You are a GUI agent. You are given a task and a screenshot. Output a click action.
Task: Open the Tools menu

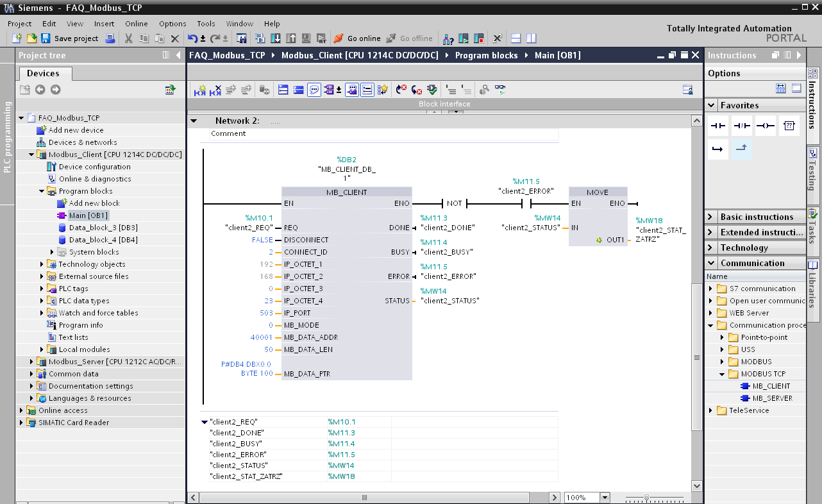tap(206, 24)
